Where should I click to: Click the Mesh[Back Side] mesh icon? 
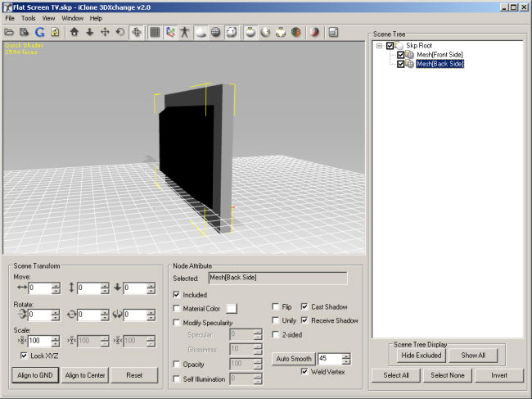(410, 64)
